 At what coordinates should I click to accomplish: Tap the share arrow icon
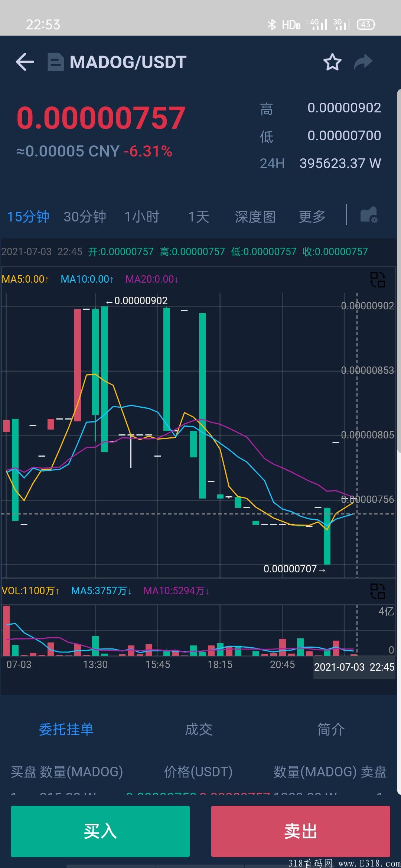click(363, 62)
